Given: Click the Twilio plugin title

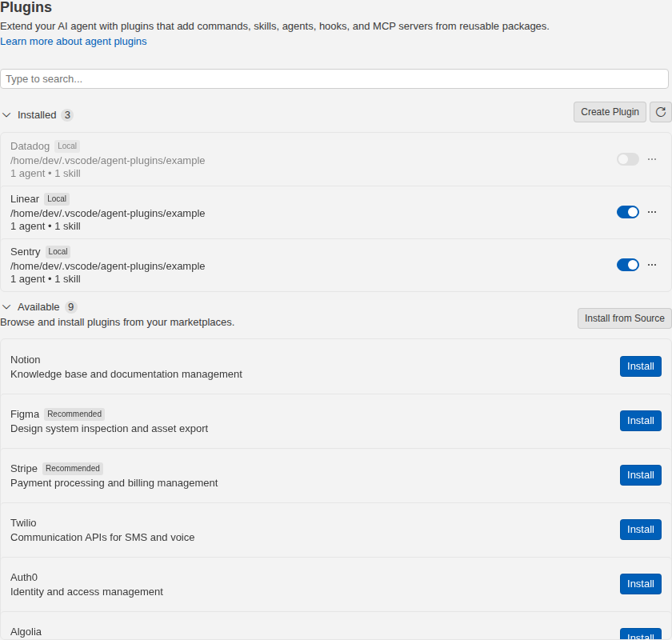Looking at the screenshot, I should 23,523.
